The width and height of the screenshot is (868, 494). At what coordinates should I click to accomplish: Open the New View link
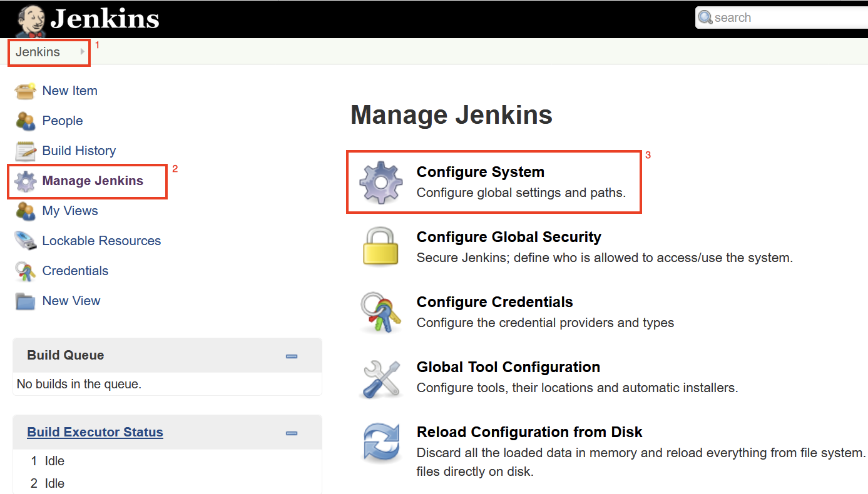click(71, 301)
